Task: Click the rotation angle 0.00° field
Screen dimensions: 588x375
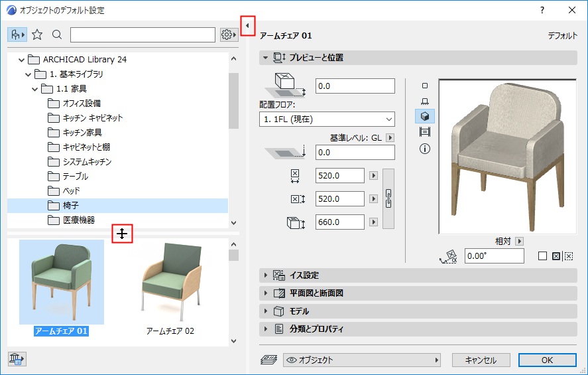Action: pos(495,256)
